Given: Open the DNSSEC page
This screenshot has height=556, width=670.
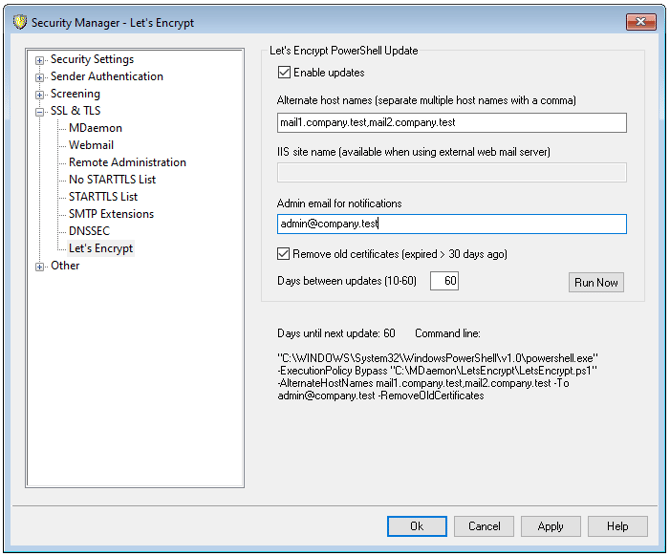Looking at the screenshot, I should pyautogui.click(x=89, y=231).
